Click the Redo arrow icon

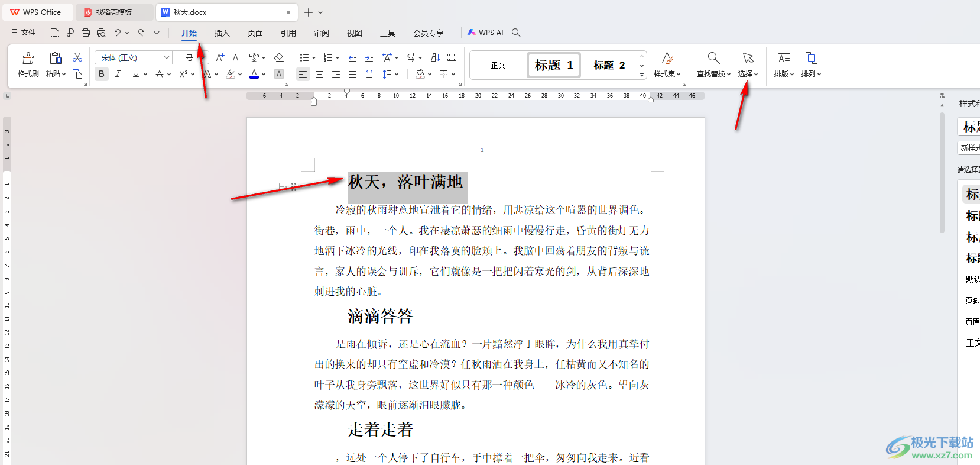coord(141,33)
